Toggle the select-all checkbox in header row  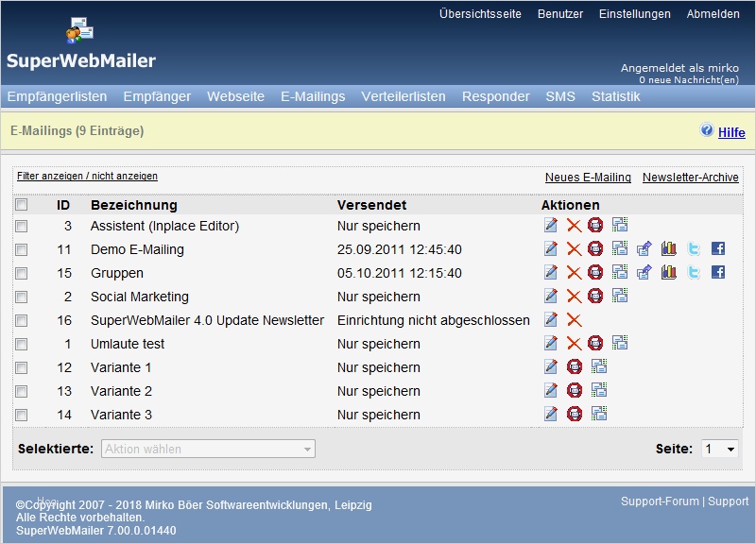(21, 205)
